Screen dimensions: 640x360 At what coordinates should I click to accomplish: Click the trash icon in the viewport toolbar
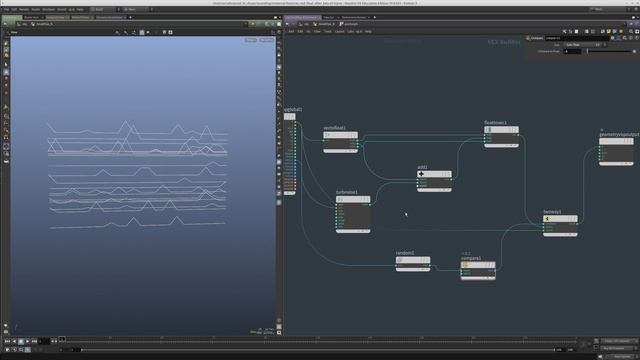pyautogui.click(x=164, y=32)
